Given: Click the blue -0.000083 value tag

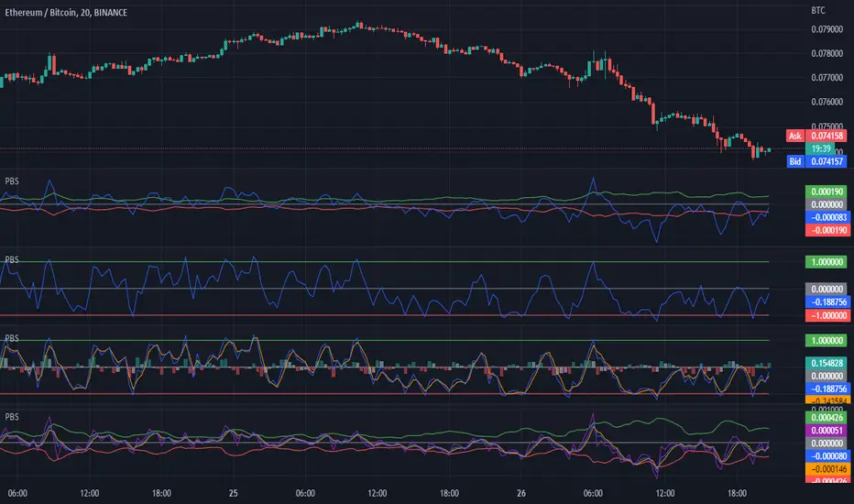Looking at the screenshot, I should (x=827, y=217).
